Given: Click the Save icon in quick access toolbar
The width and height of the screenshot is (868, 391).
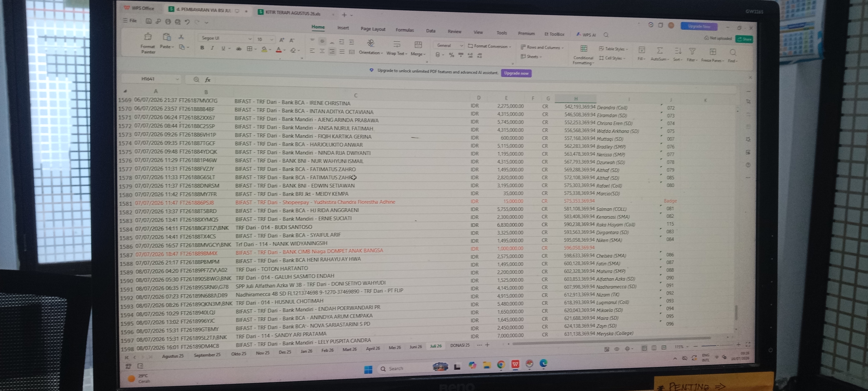Looking at the screenshot, I should click(148, 21).
